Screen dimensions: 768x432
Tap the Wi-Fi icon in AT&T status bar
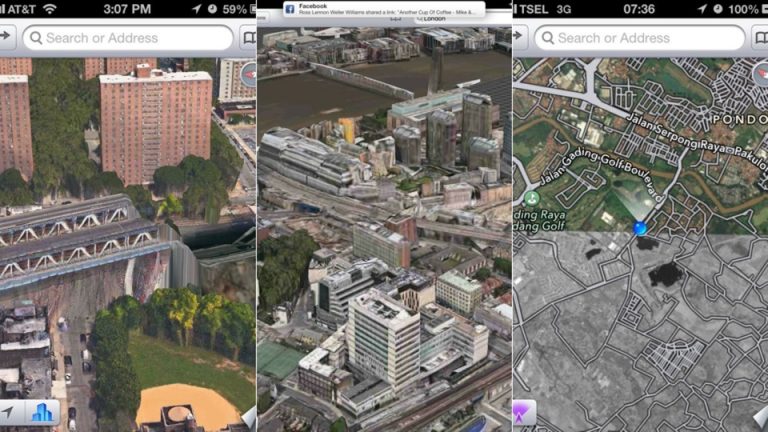point(49,8)
